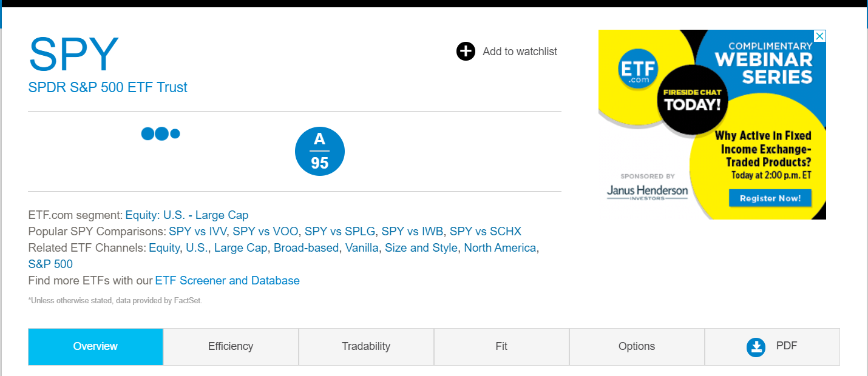Open the Overview tab
Viewport: 868px width, 376px height.
coord(95,346)
